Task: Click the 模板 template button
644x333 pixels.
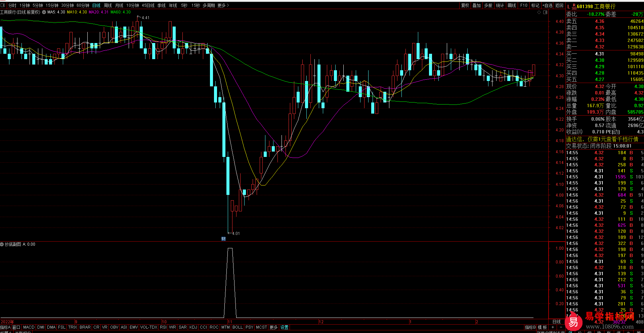Action: pyautogui.click(x=543, y=327)
